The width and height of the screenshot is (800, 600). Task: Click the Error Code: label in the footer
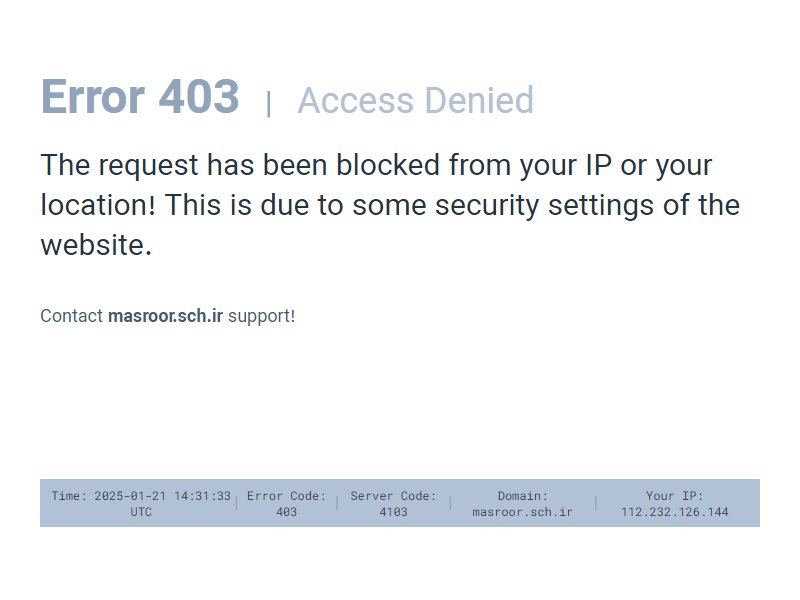tap(286, 495)
